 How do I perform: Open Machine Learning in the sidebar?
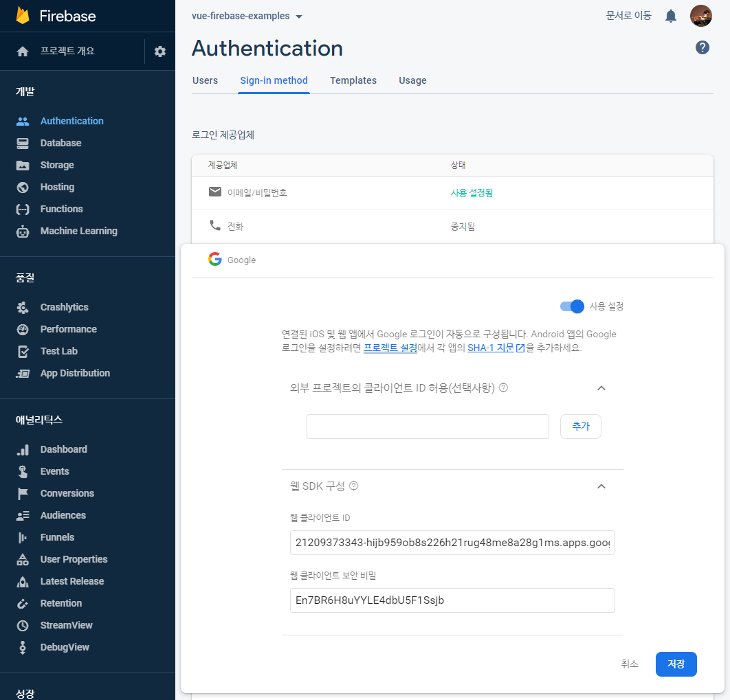(78, 232)
